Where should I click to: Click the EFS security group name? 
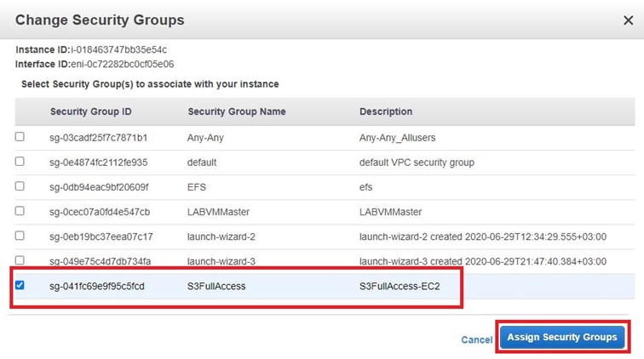[197, 187]
